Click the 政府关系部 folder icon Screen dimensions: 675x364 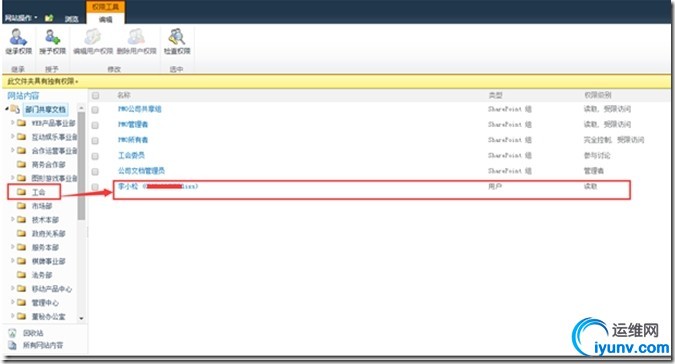(22, 233)
